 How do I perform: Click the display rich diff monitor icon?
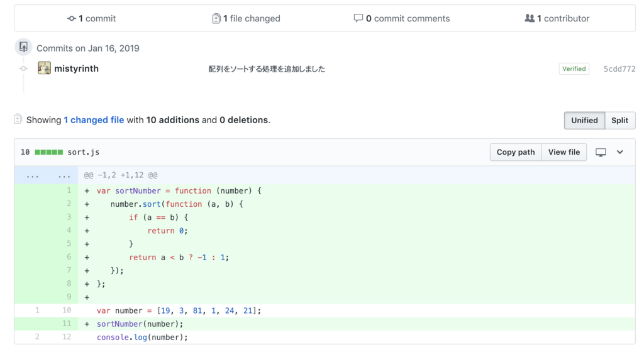click(x=601, y=152)
